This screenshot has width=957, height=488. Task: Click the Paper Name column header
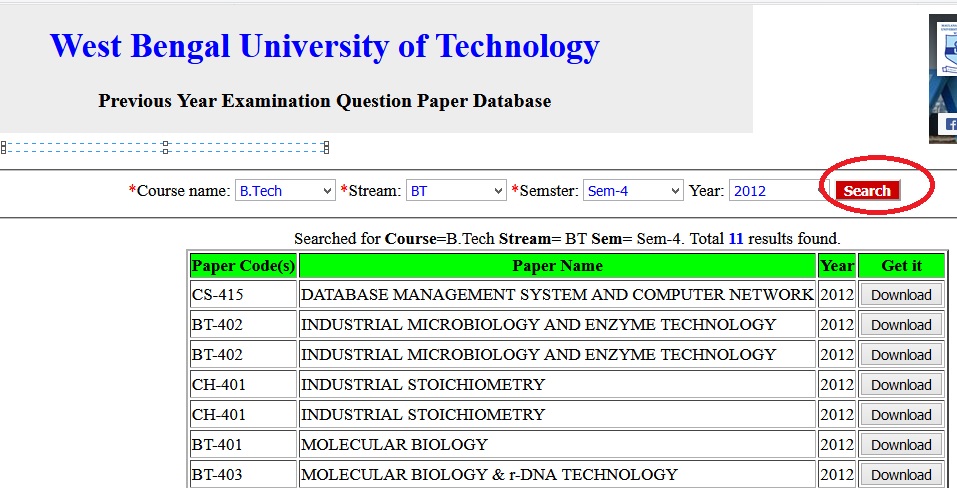[557, 266]
